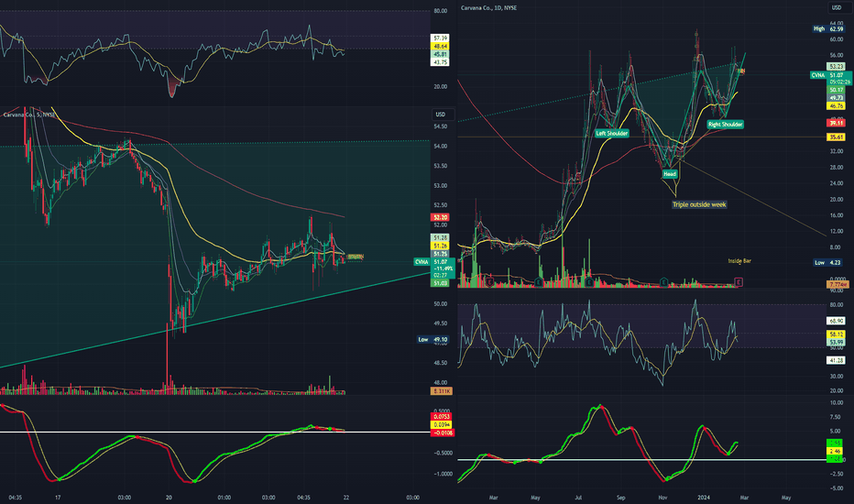854x504 pixels.
Task: Click the 20 date label on 5-minute time axis
Action: tap(170, 498)
